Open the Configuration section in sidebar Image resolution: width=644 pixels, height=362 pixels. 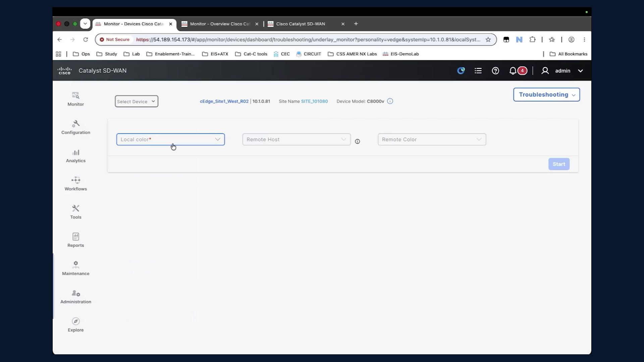pyautogui.click(x=75, y=127)
